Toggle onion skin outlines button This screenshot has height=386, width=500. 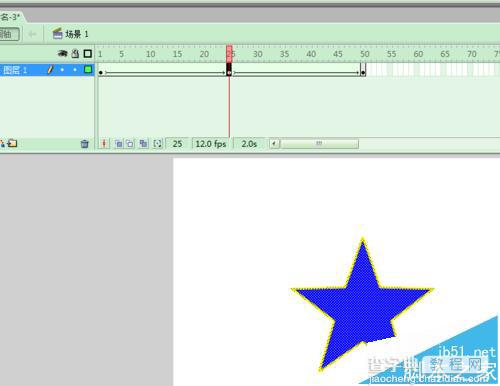130,144
